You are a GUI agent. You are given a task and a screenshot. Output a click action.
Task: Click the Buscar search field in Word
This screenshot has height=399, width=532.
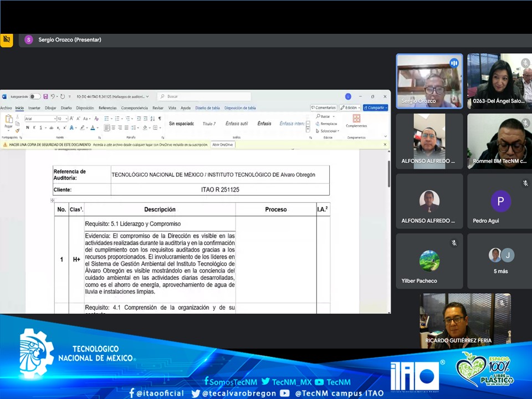tap(204, 96)
